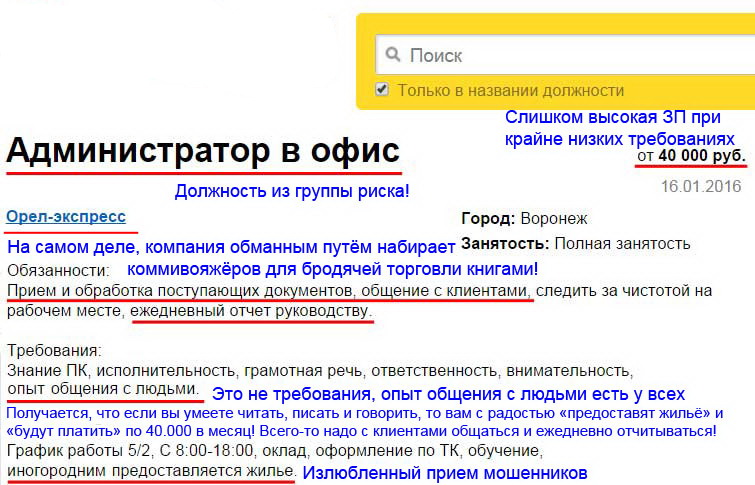Image resolution: width=755 pixels, height=485 pixels.
Task: Click the underlined опыт общения с людьми text
Action: (x=103, y=389)
